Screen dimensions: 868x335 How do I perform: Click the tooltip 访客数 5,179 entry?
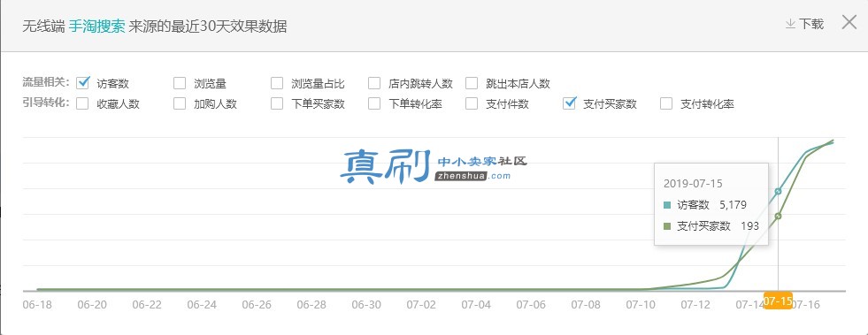pos(704,205)
